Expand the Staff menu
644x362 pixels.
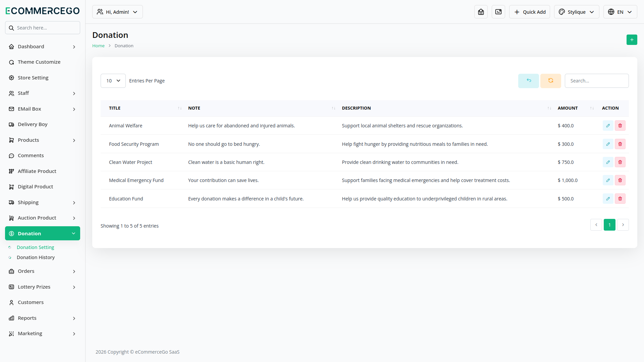[43, 93]
